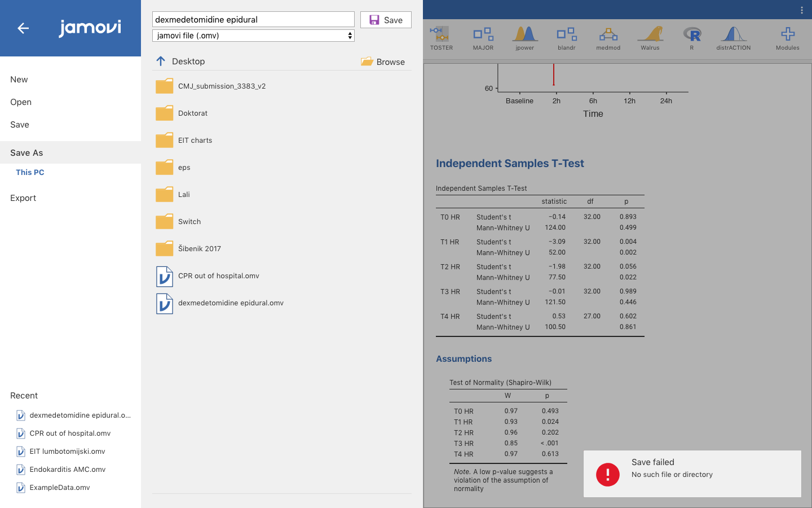The height and width of the screenshot is (508, 812).
Task: Open the Walrus module
Action: coord(650,38)
